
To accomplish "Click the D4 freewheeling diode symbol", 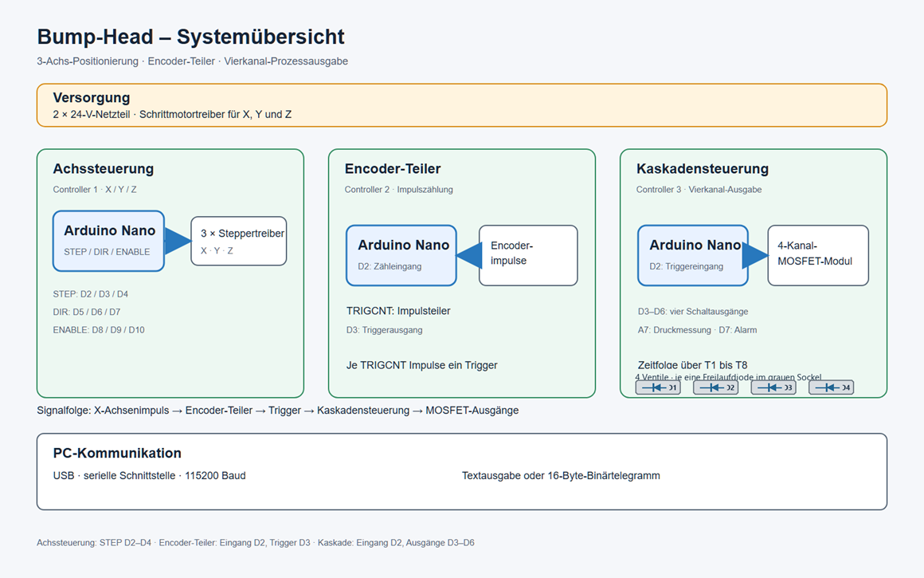I will click(831, 387).
